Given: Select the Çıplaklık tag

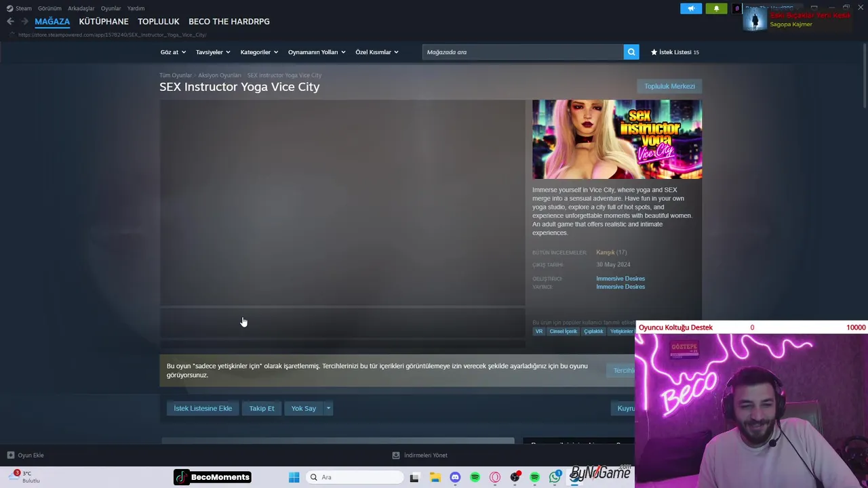Looking at the screenshot, I should 593,331.
